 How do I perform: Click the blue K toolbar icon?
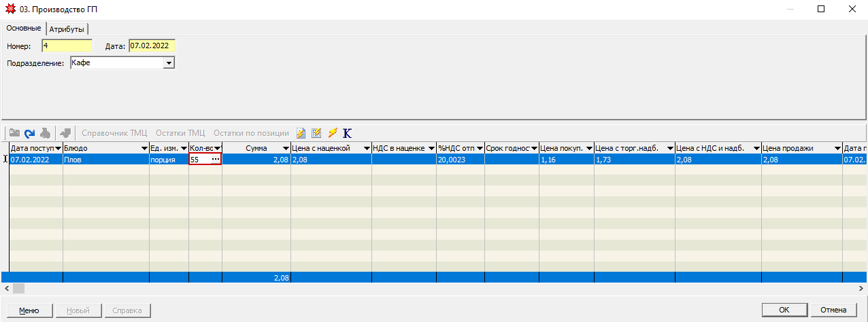tap(348, 133)
